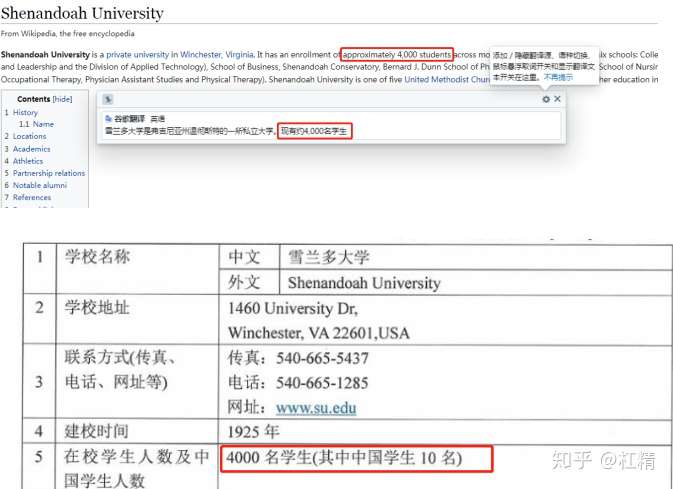Click '4000 名学生(其中中国学生 10 名)' cell
Screen dimensions: 673x489
(x=344, y=458)
